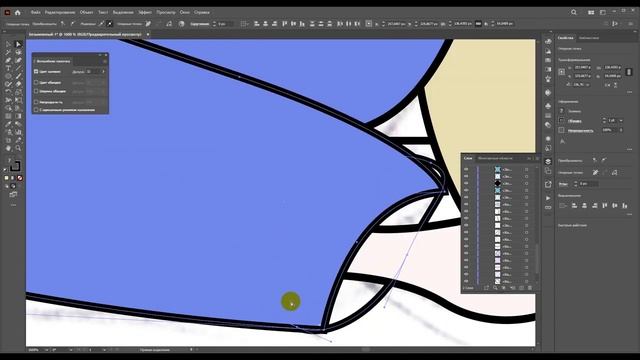The width and height of the screenshot is (640, 360).
Task: Open the Объект menu
Action: click(86, 12)
